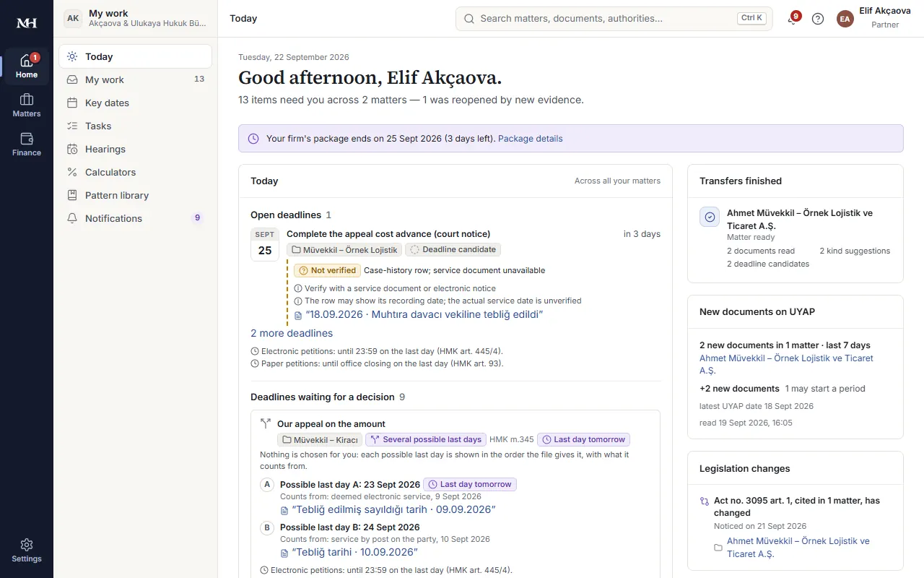
Task: Click the transfer finished check icon
Action: pyautogui.click(x=710, y=217)
